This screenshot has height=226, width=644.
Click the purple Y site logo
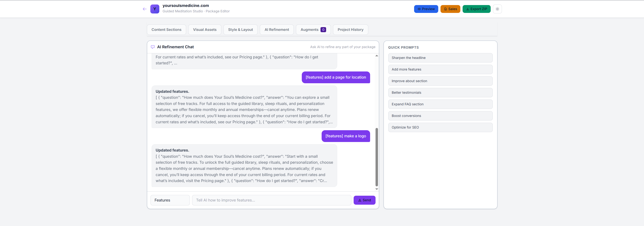coord(154,9)
